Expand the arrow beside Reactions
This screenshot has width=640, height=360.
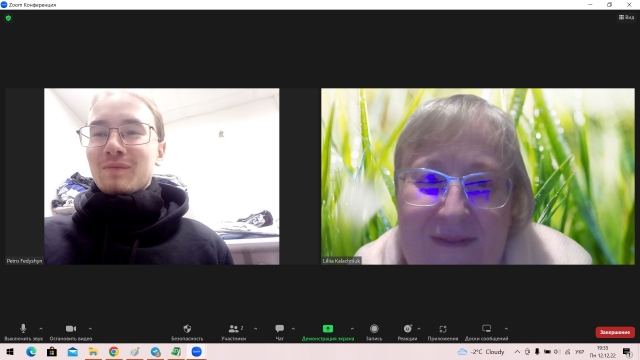click(x=419, y=329)
